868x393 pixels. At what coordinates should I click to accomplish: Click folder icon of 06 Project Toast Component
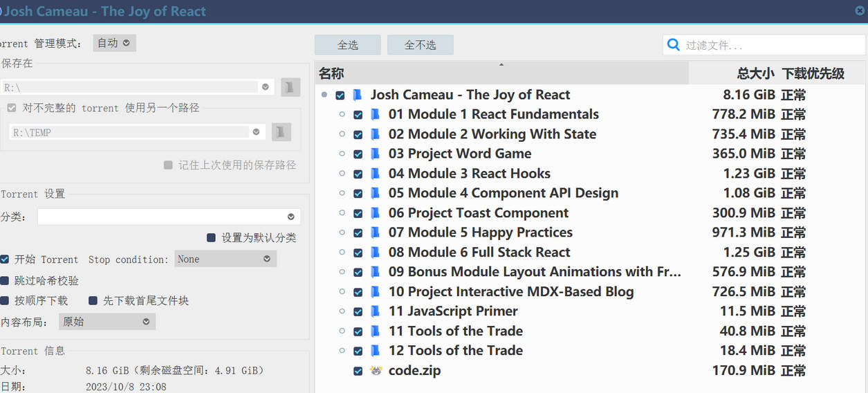tap(375, 213)
